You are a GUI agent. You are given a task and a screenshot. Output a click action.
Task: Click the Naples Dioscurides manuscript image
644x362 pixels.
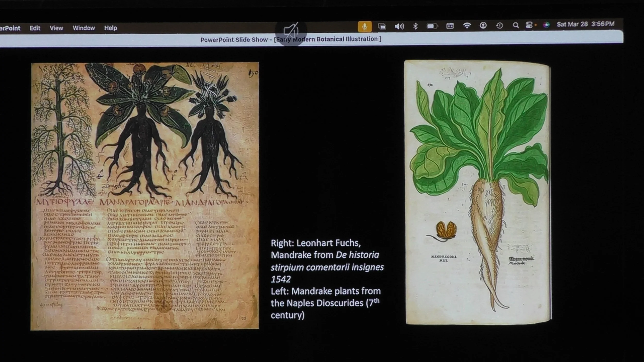pos(145,196)
